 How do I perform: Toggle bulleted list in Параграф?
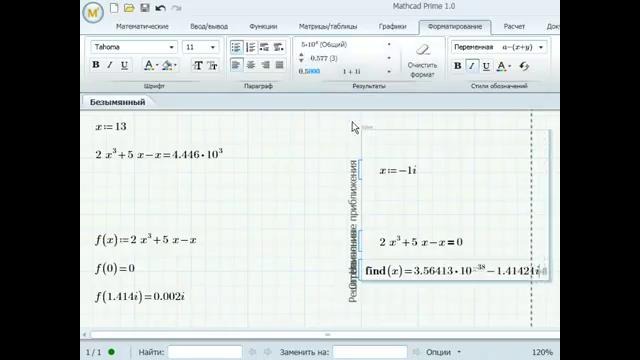[236, 47]
